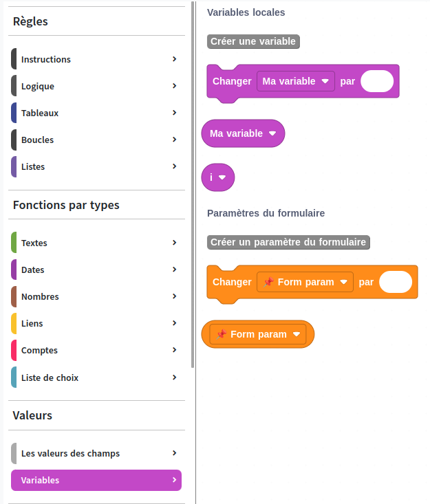Click the pin icon in Changer Form param block
430x504 pixels.
[x=268, y=282]
